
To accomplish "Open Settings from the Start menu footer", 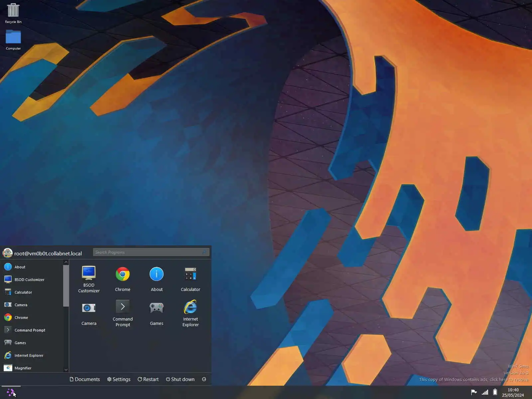I will point(119,379).
